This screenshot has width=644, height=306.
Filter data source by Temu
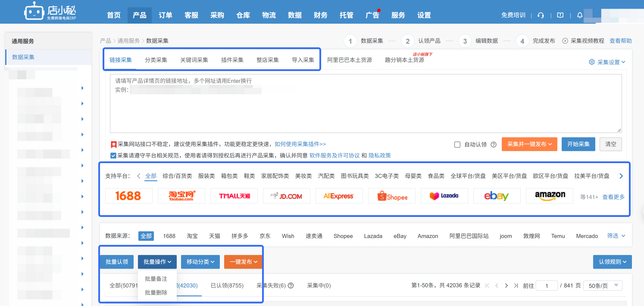(558, 236)
